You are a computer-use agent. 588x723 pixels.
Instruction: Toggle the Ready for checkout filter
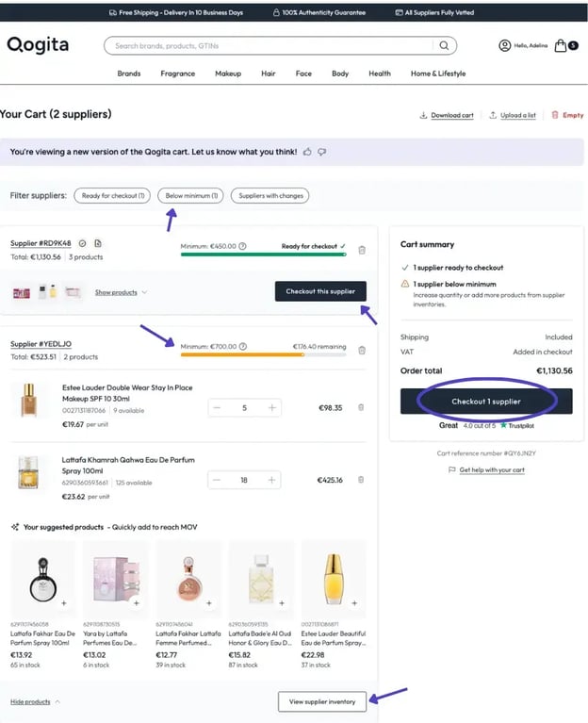click(113, 196)
